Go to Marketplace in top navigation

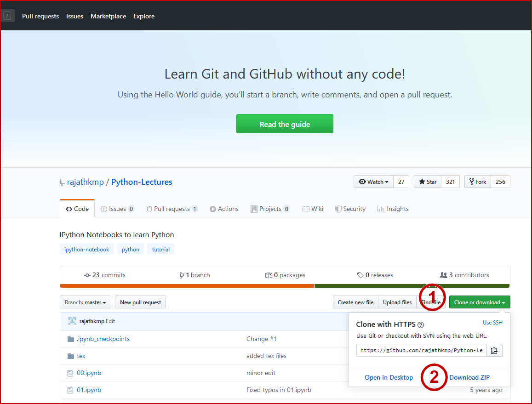(x=108, y=16)
